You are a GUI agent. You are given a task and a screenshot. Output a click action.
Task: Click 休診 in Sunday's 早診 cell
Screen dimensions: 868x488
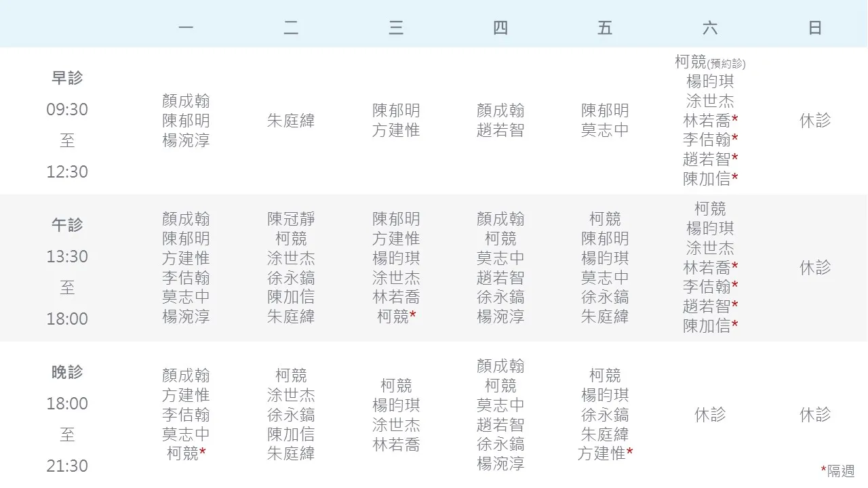pos(815,121)
